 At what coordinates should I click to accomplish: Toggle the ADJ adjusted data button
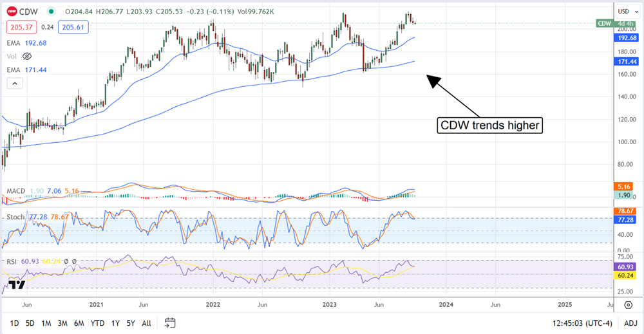630,323
